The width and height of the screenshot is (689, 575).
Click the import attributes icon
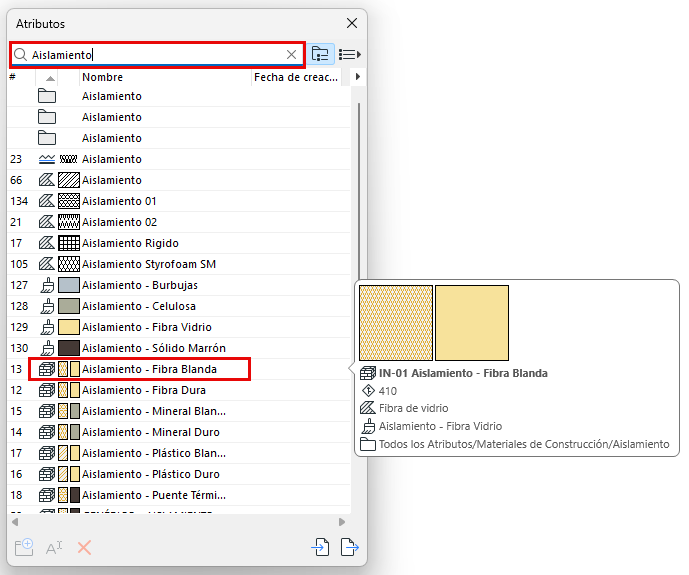tap(320, 547)
